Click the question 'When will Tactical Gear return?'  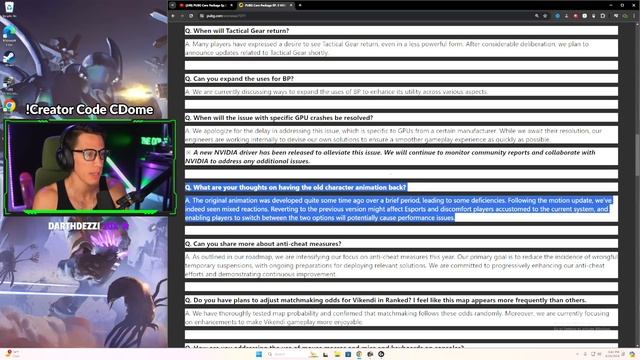237,31
